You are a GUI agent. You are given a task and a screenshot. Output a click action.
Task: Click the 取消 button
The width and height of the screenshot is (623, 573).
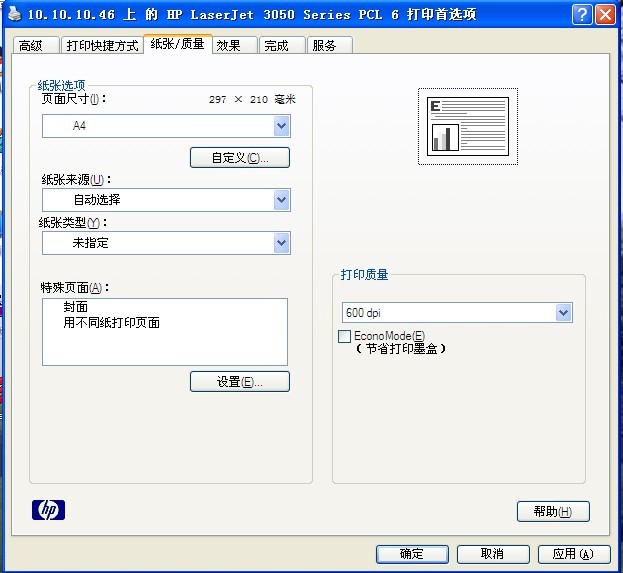coord(493,554)
